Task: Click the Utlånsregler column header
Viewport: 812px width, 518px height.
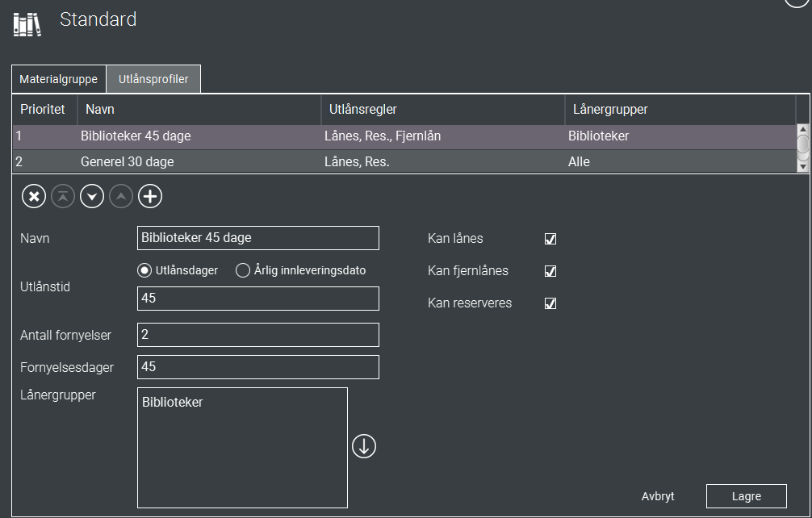Action: pos(443,110)
